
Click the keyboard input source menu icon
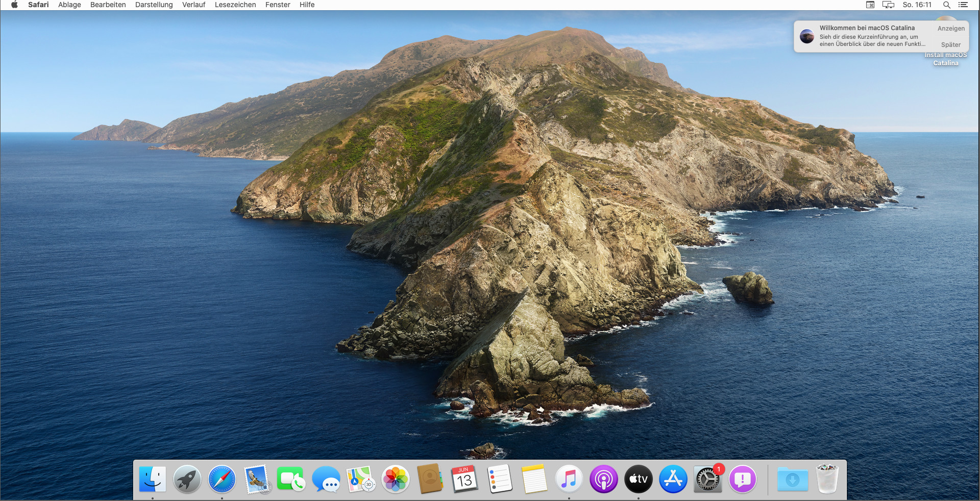click(x=870, y=5)
